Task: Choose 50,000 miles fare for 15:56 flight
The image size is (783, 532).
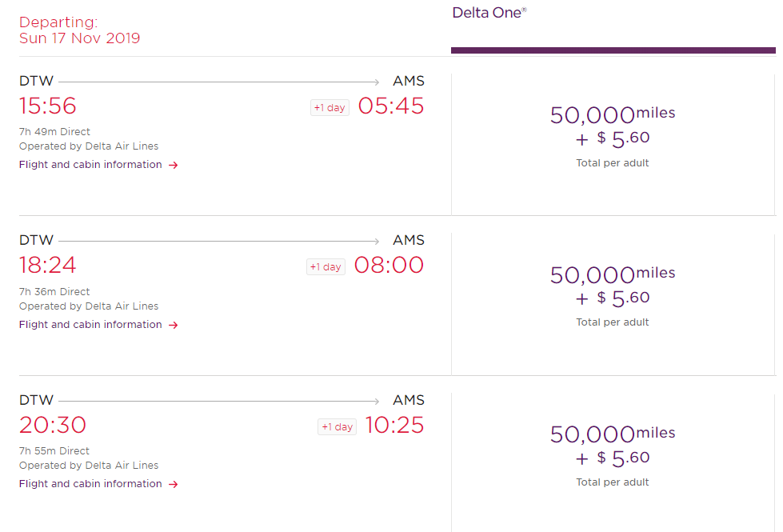Action: (613, 134)
